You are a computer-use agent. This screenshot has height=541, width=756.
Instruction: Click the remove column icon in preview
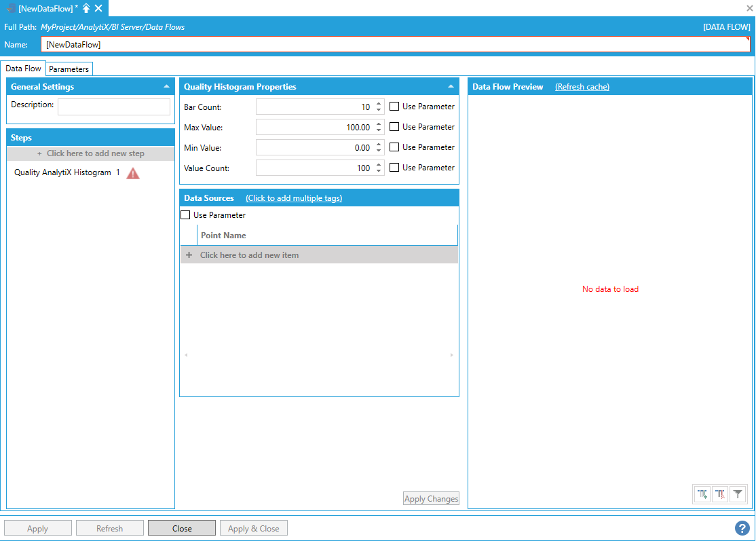(x=720, y=495)
